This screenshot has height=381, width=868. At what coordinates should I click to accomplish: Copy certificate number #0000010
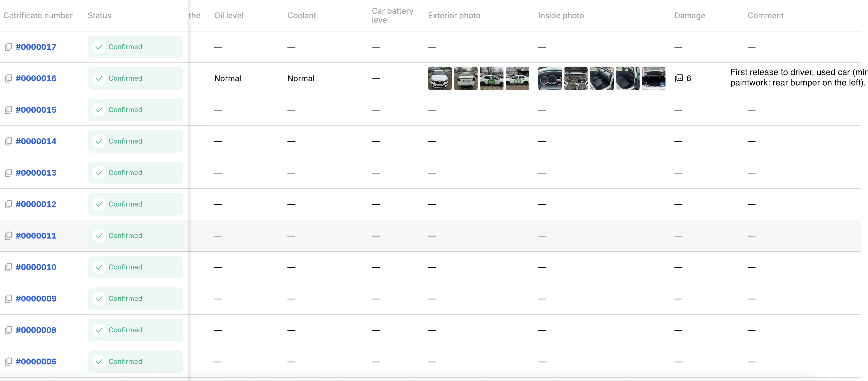tap(8, 267)
